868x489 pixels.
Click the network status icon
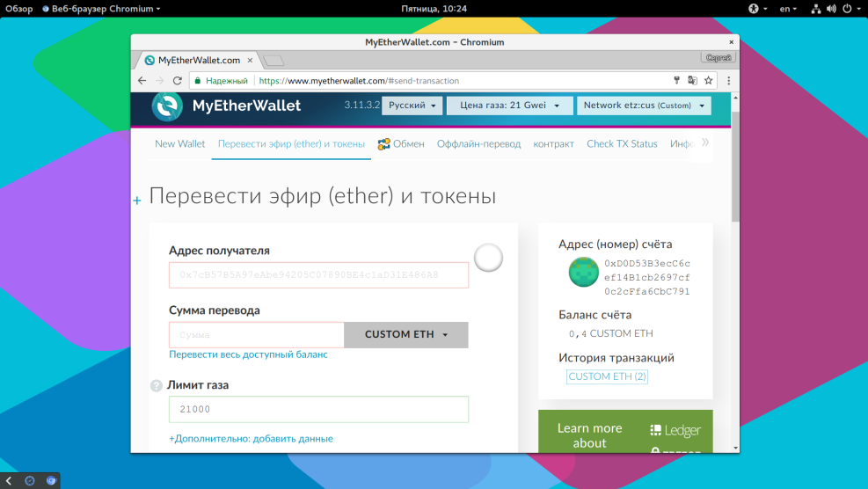click(x=816, y=9)
